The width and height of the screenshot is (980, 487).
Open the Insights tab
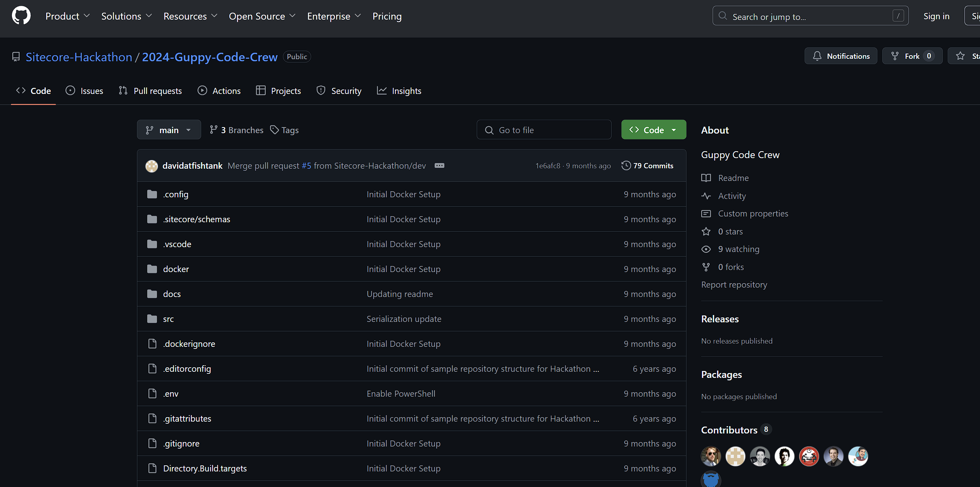[399, 91]
